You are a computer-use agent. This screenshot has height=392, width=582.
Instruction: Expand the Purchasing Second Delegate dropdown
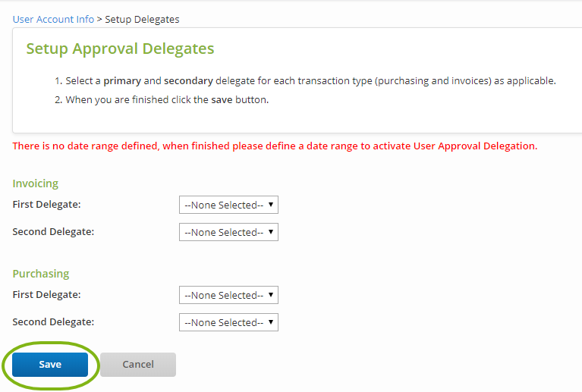(228, 322)
